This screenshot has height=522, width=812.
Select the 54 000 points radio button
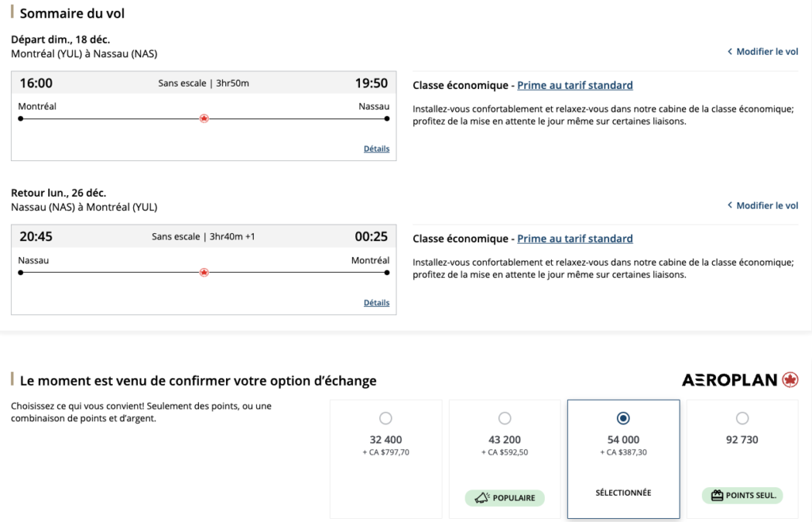(x=623, y=418)
